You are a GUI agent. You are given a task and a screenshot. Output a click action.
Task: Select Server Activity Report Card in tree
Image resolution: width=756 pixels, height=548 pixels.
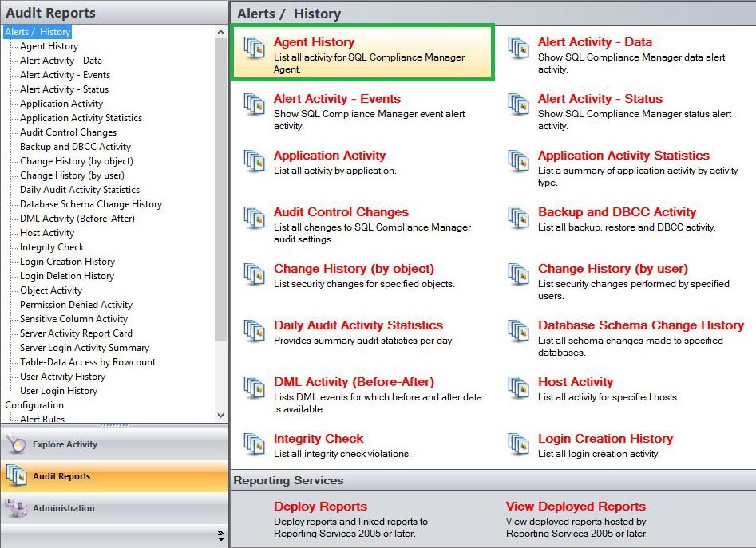(76, 333)
